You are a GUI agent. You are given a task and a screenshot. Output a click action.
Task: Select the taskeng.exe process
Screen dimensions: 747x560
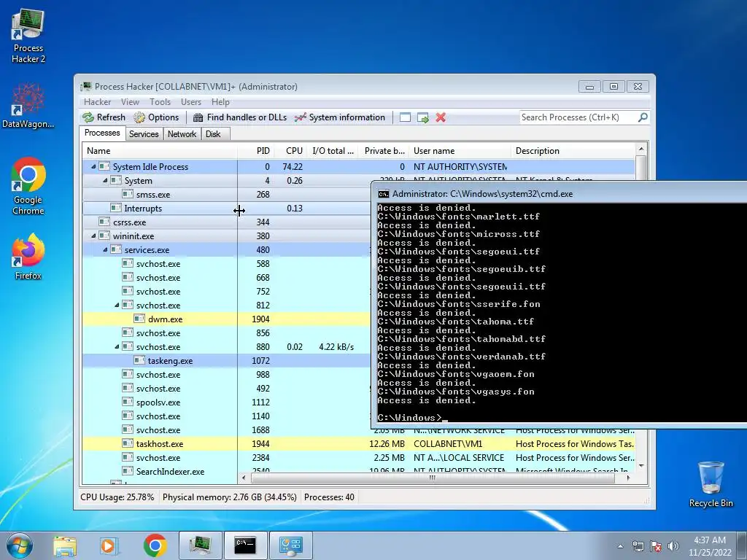click(x=226, y=360)
